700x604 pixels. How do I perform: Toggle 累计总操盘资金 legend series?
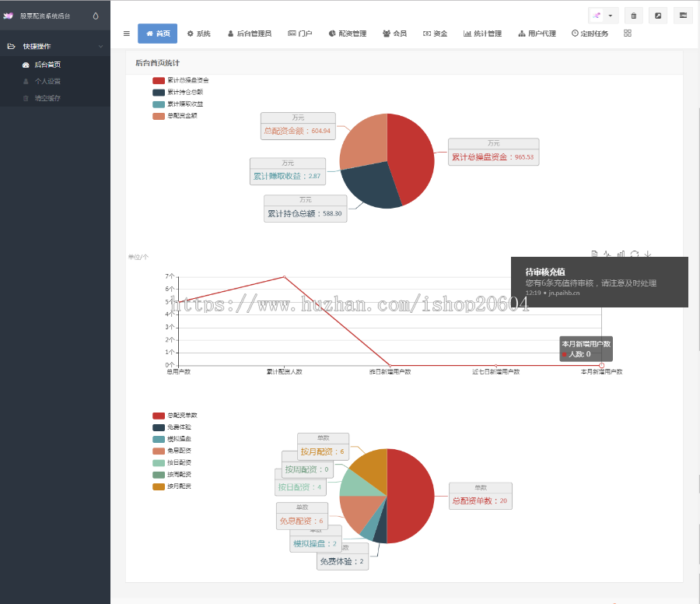click(180, 80)
